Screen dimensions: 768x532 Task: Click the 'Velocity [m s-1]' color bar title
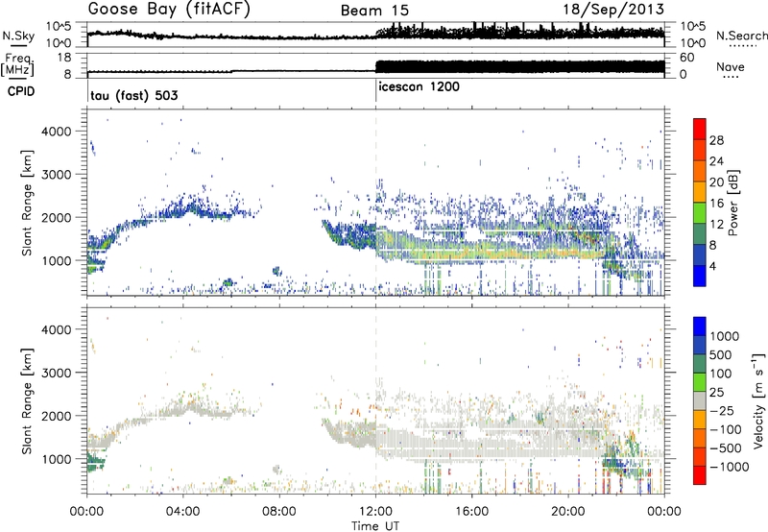point(758,400)
